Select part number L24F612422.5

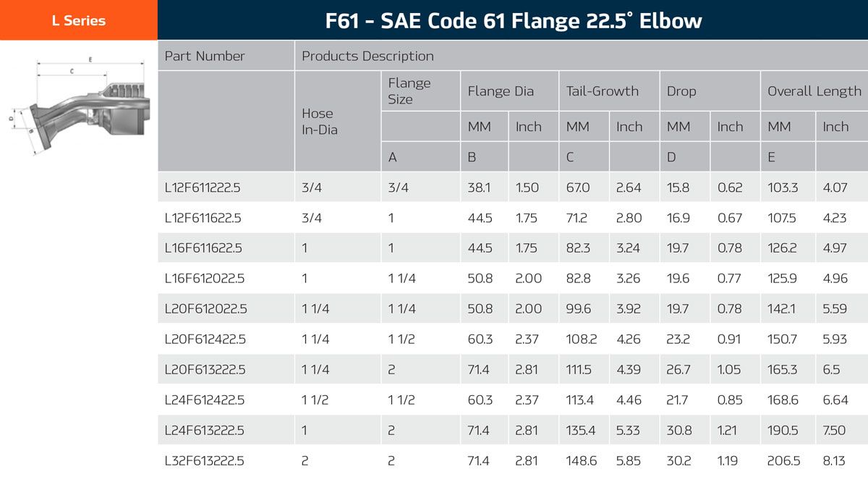click(x=205, y=400)
